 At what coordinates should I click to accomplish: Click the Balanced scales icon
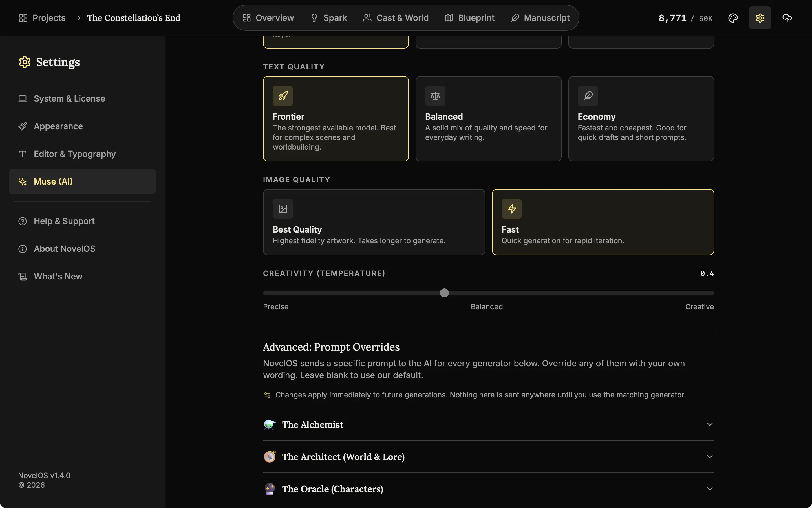(435, 96)
